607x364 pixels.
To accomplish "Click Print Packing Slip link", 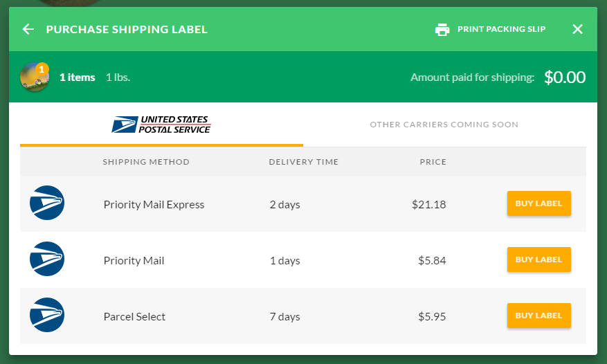I will tap(501, 29).
